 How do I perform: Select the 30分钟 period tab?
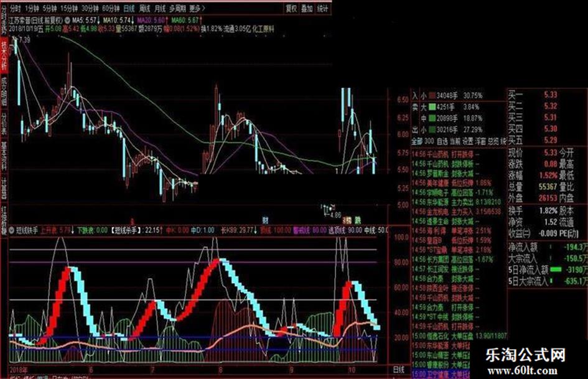click(90, 8)
